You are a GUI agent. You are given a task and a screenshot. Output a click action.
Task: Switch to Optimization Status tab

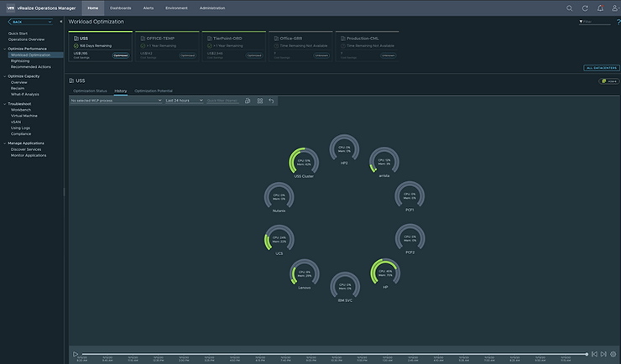(90, 91)
